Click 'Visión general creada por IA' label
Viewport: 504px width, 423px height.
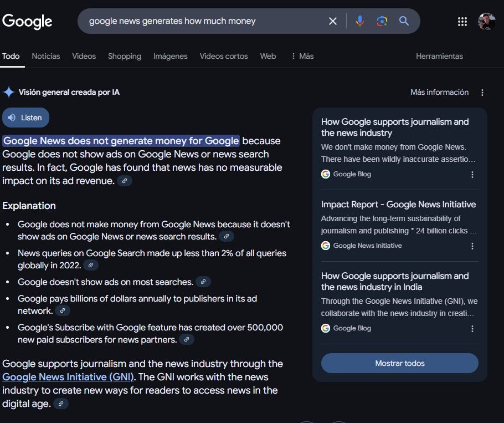click(69, 93)
